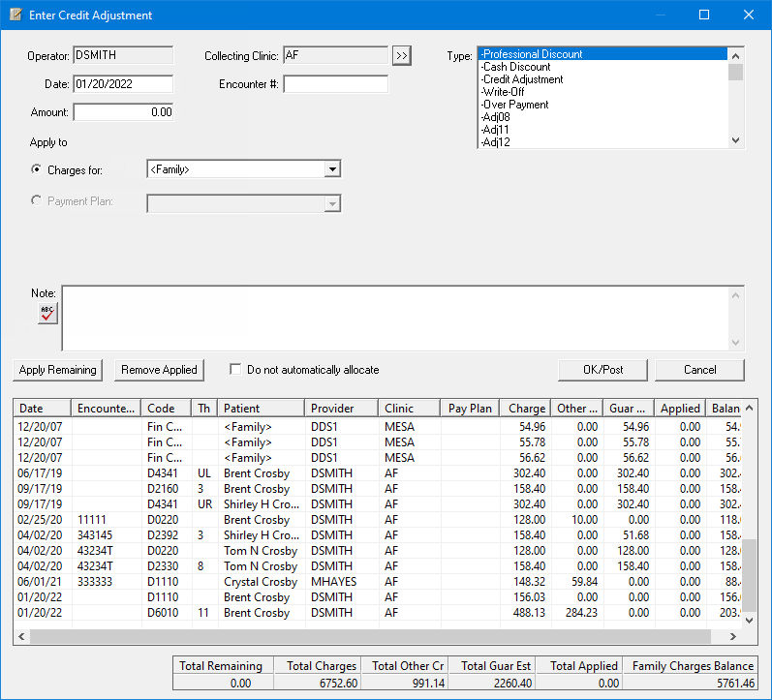Viewport: 772px width, 700px height.
Task: Click right arrow of horizontal grid scrollbar
Action: pyautogui.click(x=734, y=636)
